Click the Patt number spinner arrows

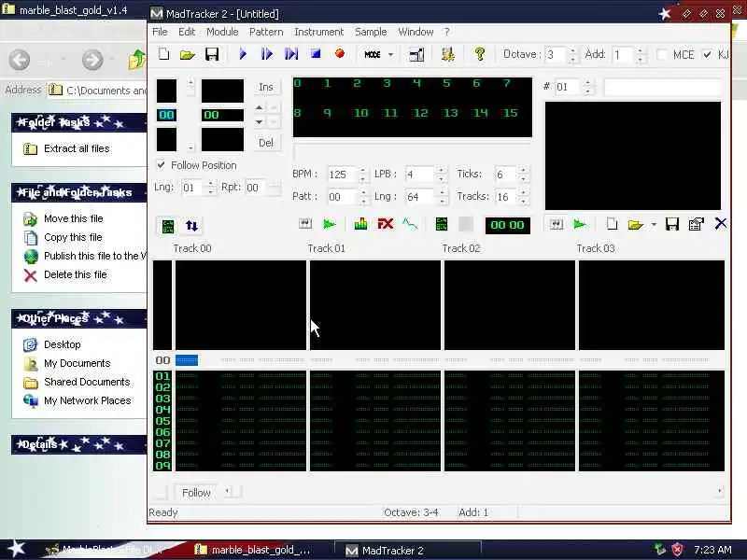pyautogui.click(x=363, y=196)
